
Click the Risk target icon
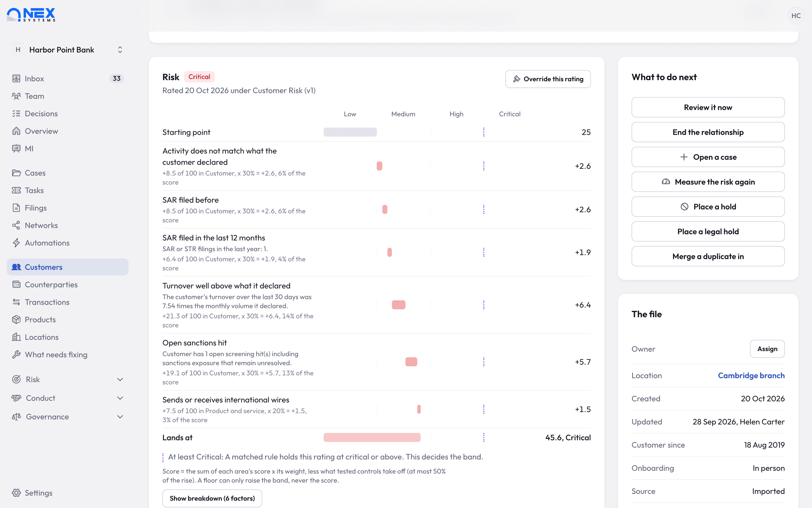coord(16,379)
